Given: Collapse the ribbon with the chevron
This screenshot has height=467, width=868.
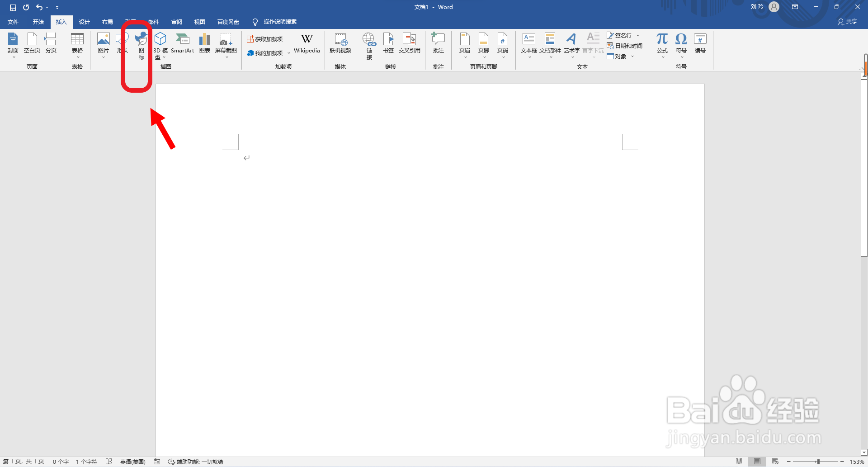Looking at the screenshot, I should pyautogui.click(x=862, y=68).
